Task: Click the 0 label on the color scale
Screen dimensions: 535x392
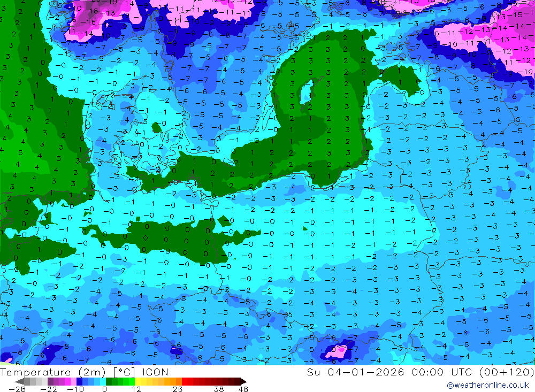Action: pyautogui.click(x=104, y=389)
